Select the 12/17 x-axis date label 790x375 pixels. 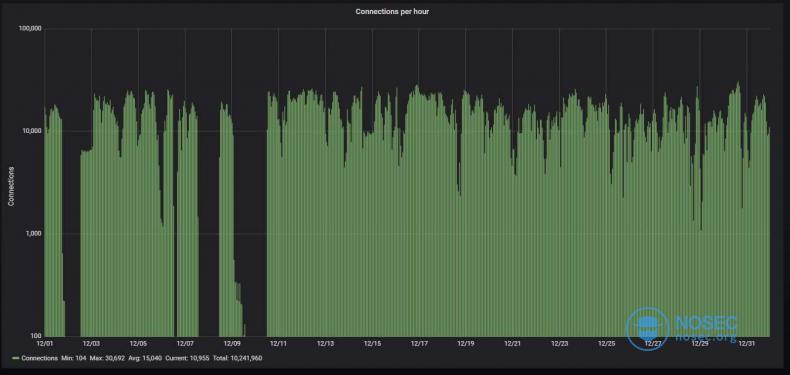[x=419, y=344]
